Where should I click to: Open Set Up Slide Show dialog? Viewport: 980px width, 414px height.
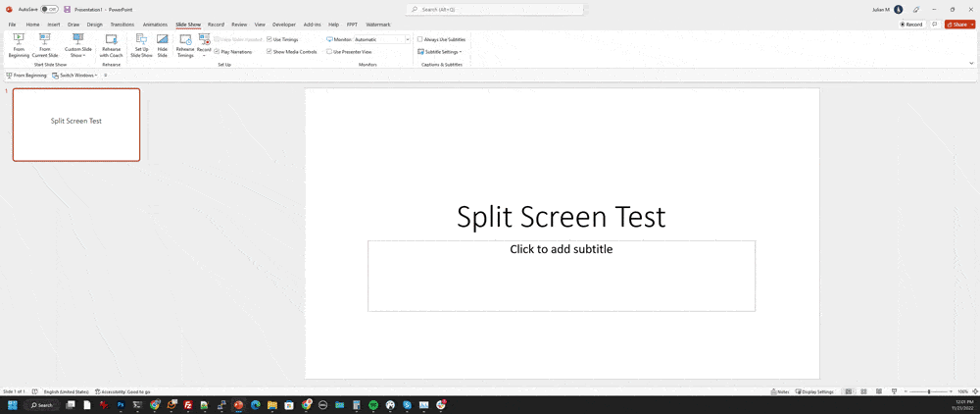coord(141,45)
